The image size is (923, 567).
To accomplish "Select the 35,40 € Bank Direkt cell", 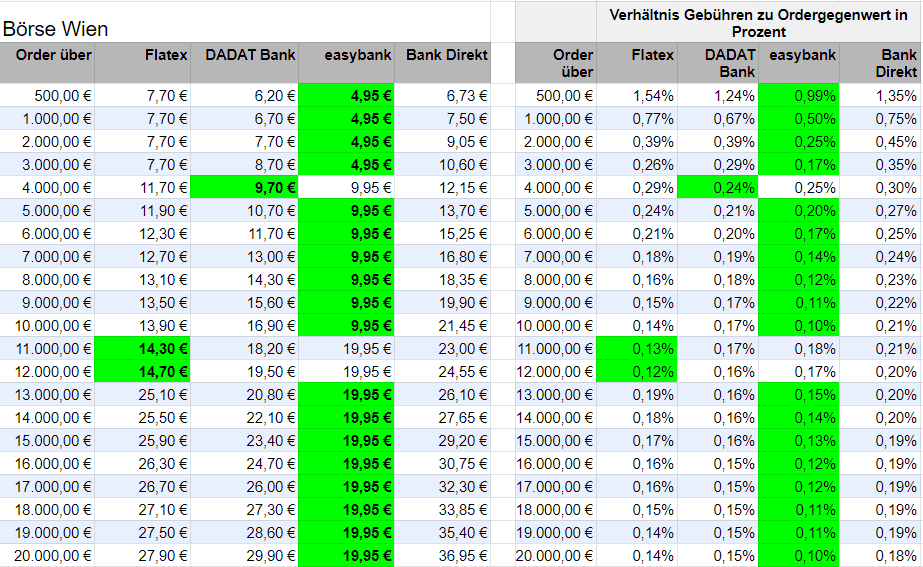I will [442, 532].
